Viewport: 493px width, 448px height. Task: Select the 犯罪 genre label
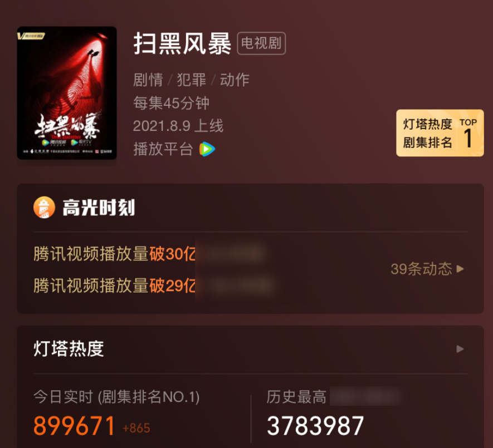[x=192, y=80]
